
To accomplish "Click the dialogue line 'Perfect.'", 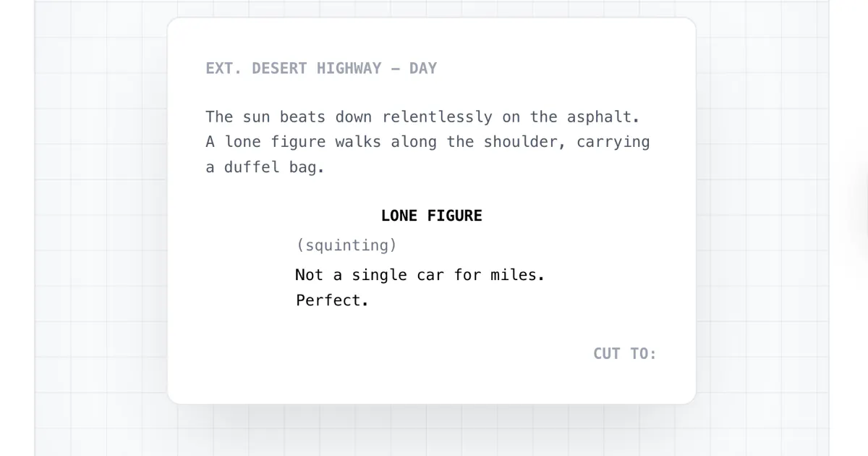I will pyautogui.click(x=332, y=300).
